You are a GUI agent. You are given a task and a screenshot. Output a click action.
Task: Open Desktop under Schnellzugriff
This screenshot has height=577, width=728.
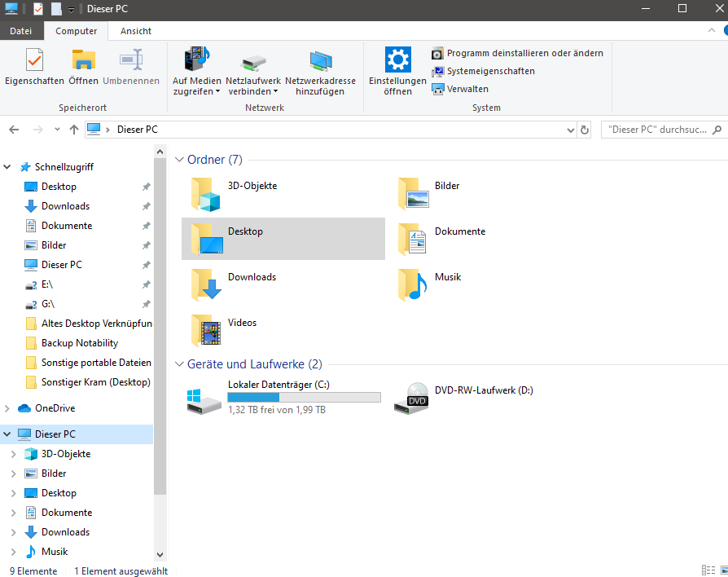(x=59, y=187)
